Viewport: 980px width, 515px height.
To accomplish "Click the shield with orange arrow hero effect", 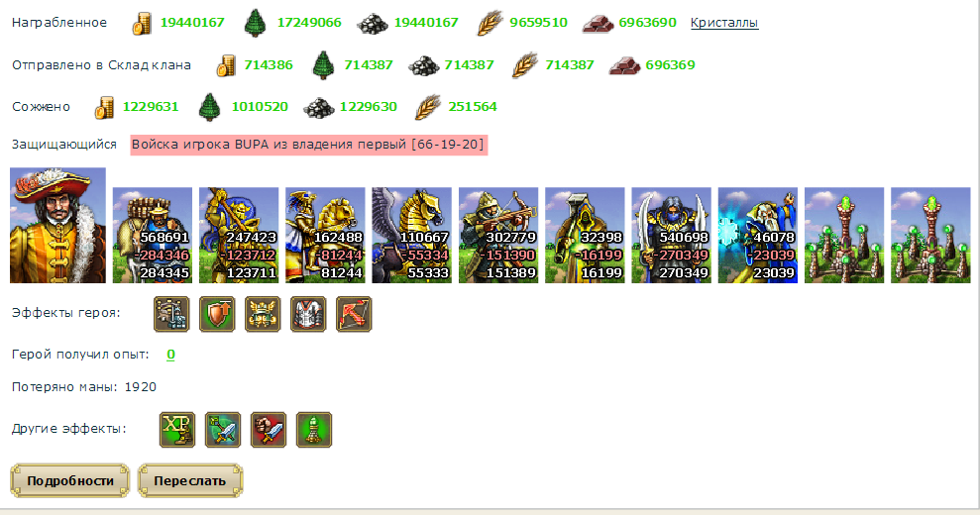I will pos(217,314).
